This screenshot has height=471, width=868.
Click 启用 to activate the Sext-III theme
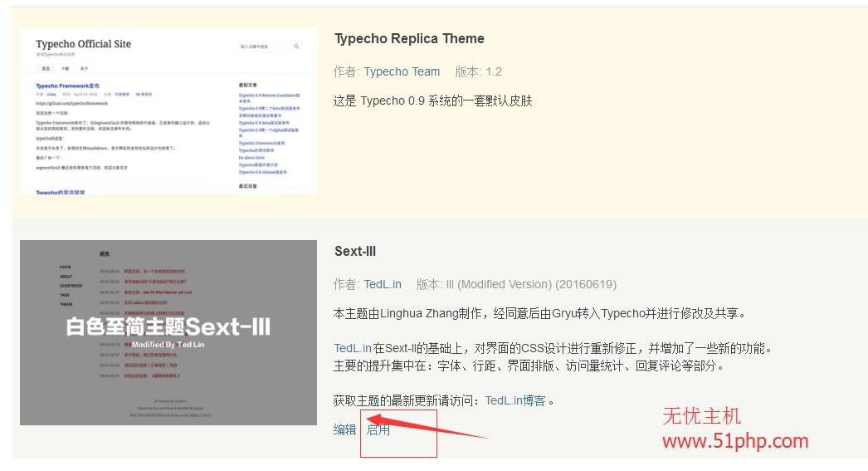tap(378, 429)
